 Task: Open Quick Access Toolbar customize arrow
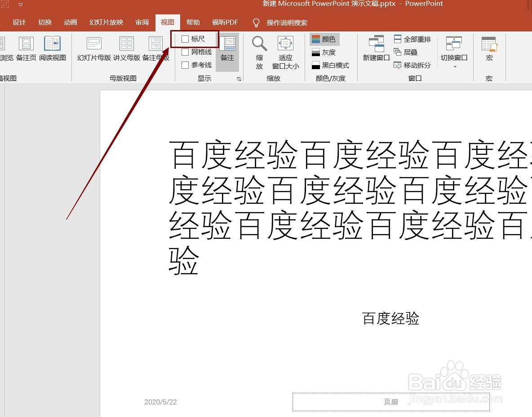coord(21,5)
